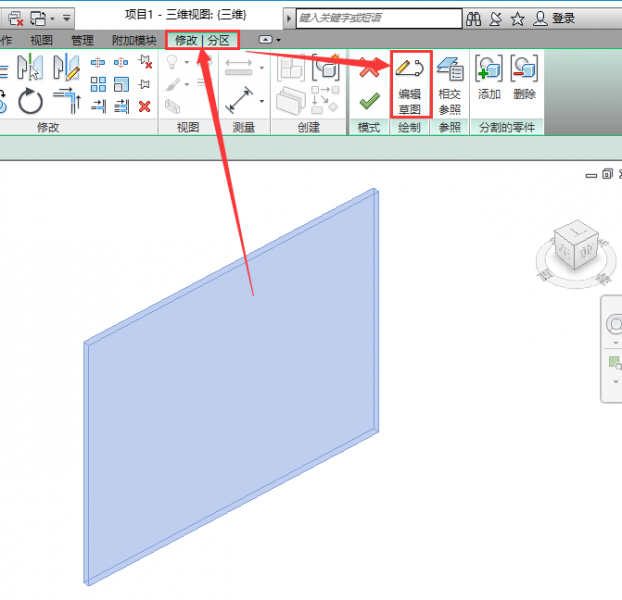Cancel edit mode with the red X
Image resolution: width=622 pixels, height=600 pixels.
click(369, 67)
